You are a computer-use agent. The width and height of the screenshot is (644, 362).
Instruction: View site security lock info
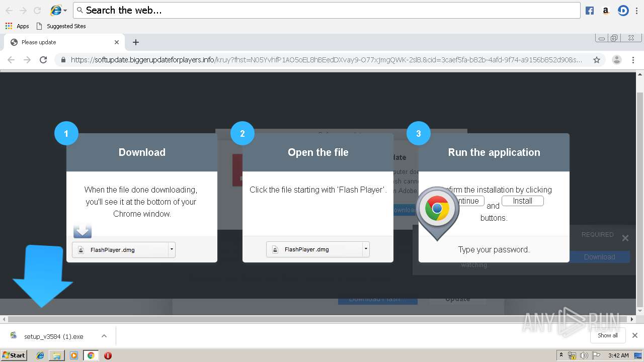(63, 60)
